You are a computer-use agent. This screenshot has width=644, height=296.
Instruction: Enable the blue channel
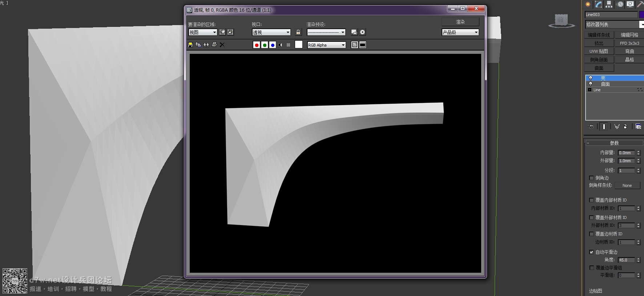[273, 45]
